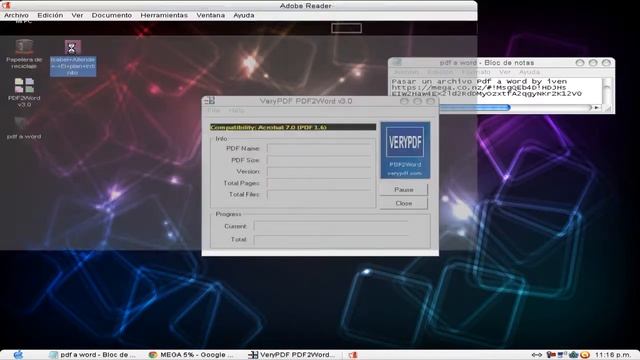Viewport: 640px width, 360px height.
Task: Click the taskbar clock 11:16 p.m.
Action: click(613, 355)
